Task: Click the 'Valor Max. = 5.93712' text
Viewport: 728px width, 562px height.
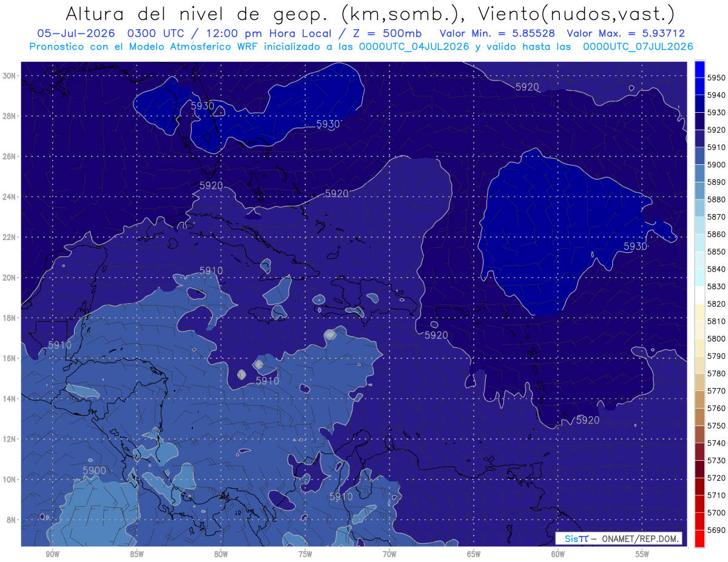Action: (625, 33)
